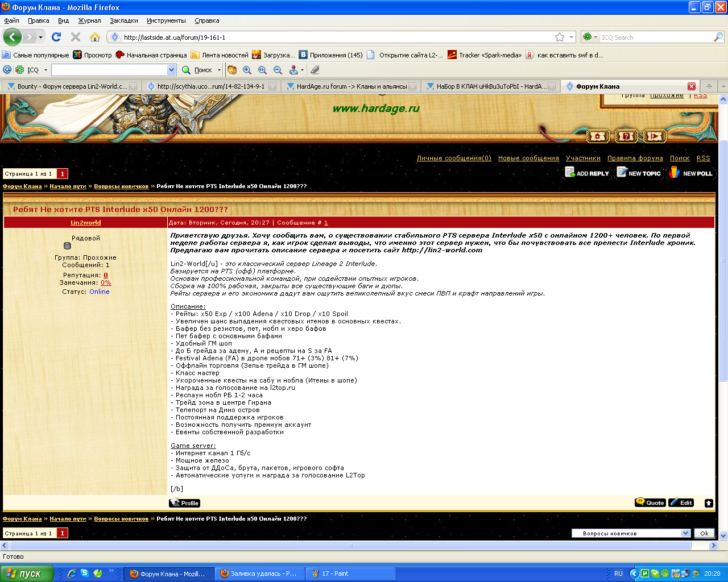728x582 pixels.
Task: Click the search magnifier in ICQ Search box
Action: 718,37
